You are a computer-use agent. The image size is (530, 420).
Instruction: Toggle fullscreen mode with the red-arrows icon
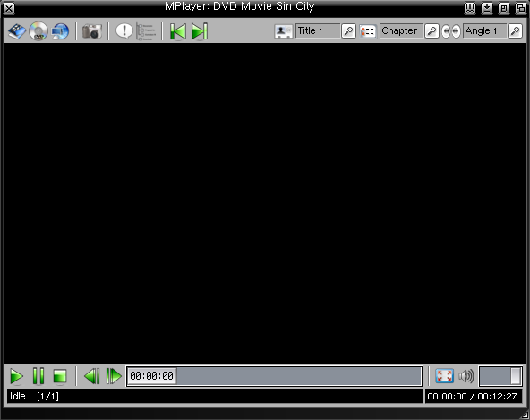tap(444, 376)
